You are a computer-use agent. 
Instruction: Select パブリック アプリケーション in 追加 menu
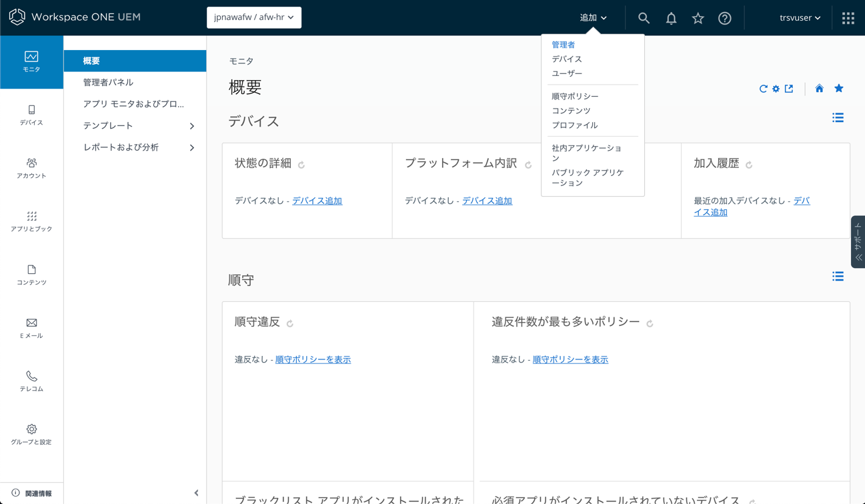tap(588, 177)
